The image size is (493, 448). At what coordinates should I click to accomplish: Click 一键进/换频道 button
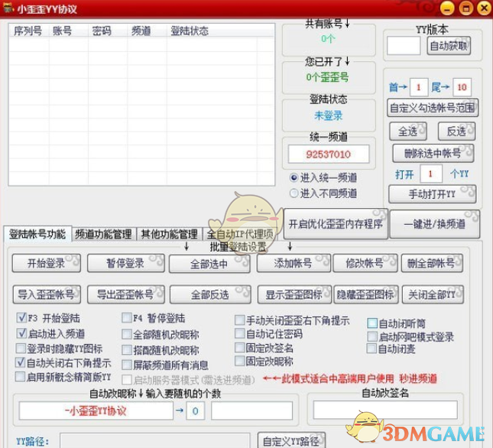coord(434,224)
